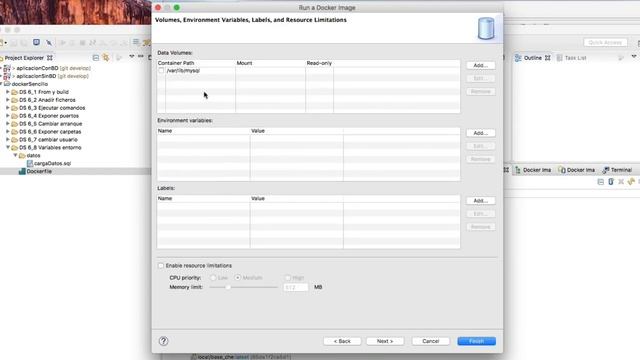Click Collapse All icon in Project Explorer
640x360 pixels.
pyautogui.click(x=96, y=58)
